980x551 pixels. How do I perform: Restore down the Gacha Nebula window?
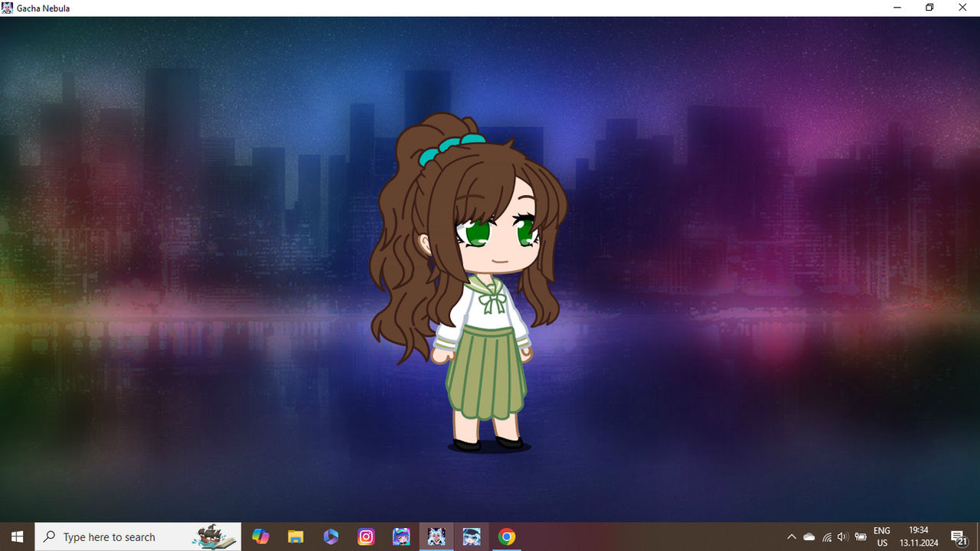[x=929, y=8]
